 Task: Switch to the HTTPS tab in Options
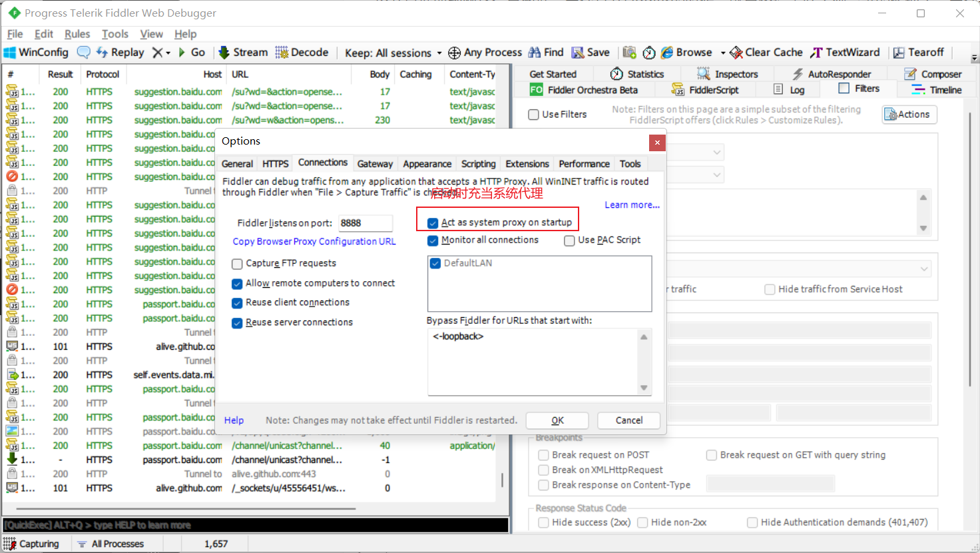pyautogui.click(x=275, y=164)
